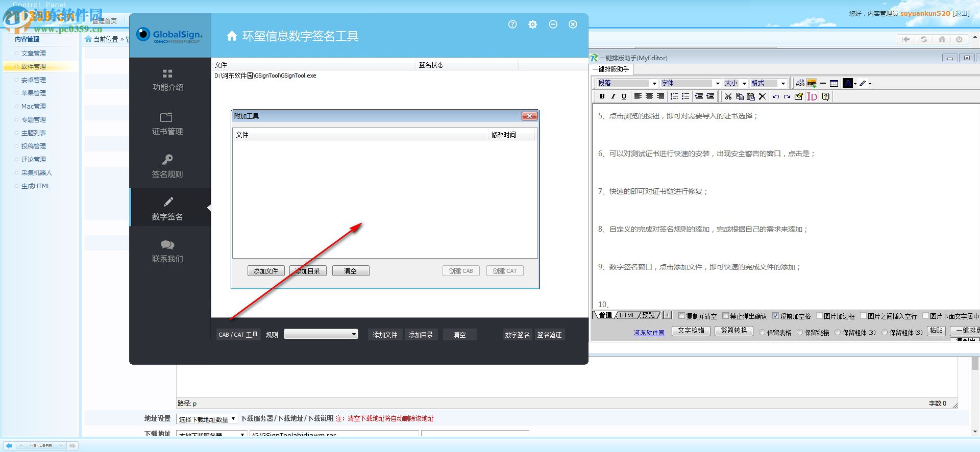The image size is (980, 452).
Task: Open 生成HTML in left menu
Action: [x=36, y=186]
